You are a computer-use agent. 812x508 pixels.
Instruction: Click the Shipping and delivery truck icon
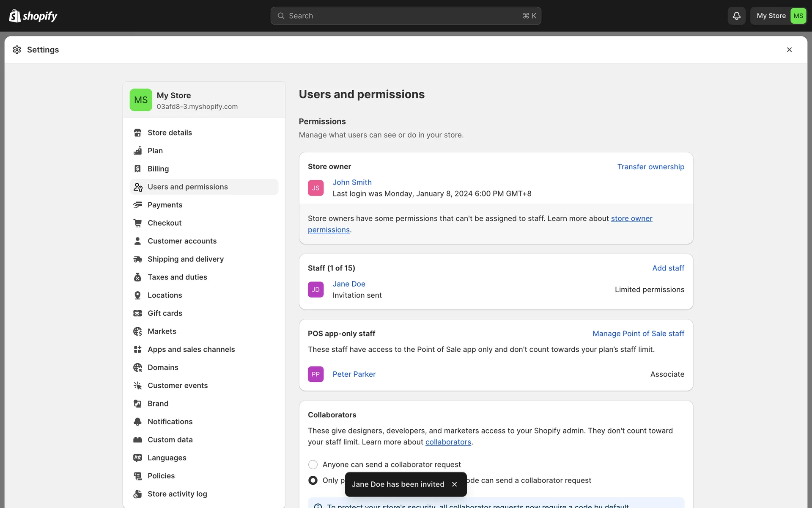coord(137,259)
